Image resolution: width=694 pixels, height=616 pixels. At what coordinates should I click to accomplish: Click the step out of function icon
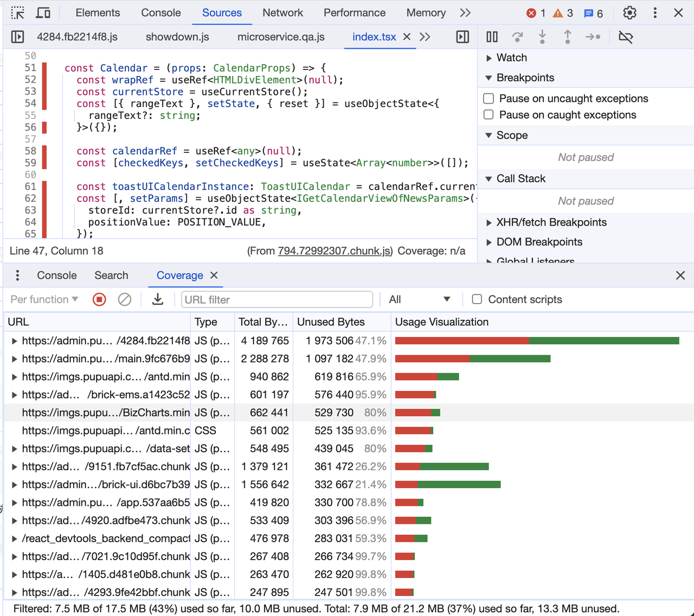pyautogui.click(x=568, y=37)
